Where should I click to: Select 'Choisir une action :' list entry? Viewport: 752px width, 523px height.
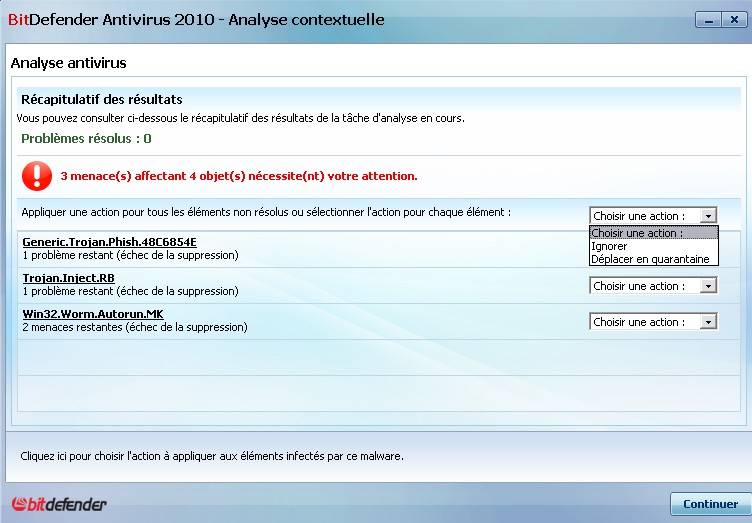[654, 233]
